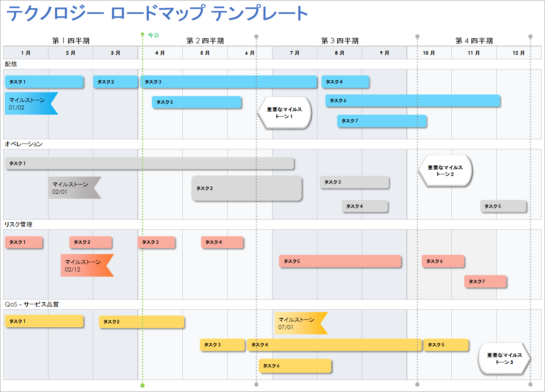Click the green today line bottom endpoint
The height and width of the screenshot is (392, 545).
coord(142,386)
